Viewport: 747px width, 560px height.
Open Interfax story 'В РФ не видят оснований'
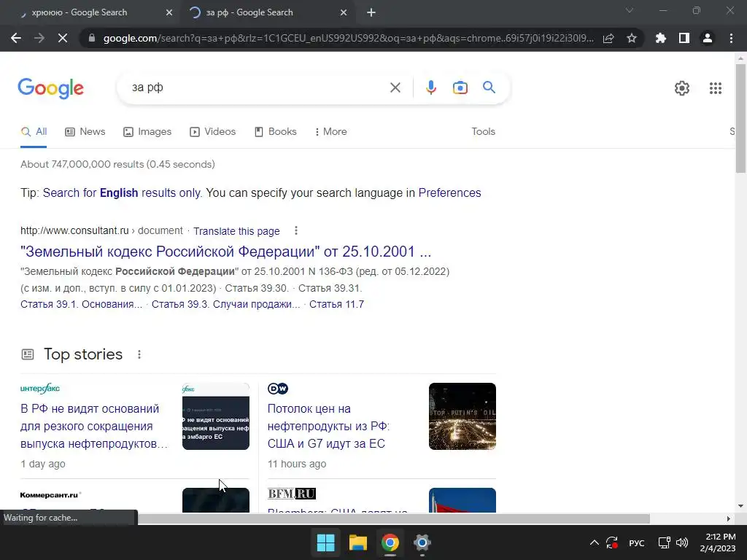pos(94,426)
